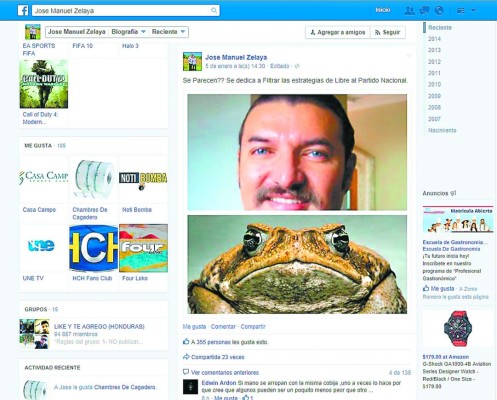Like the Escuela de Gastronomia ad page
The height and width of the screenshot is (400, 497).
(x=438, y=289)
